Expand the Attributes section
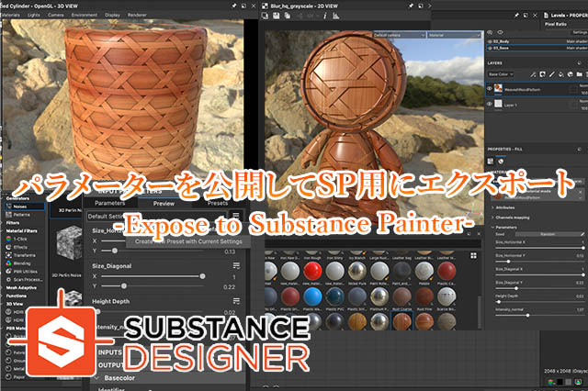This screenshot has width=588, height=391. coord(503,207)
